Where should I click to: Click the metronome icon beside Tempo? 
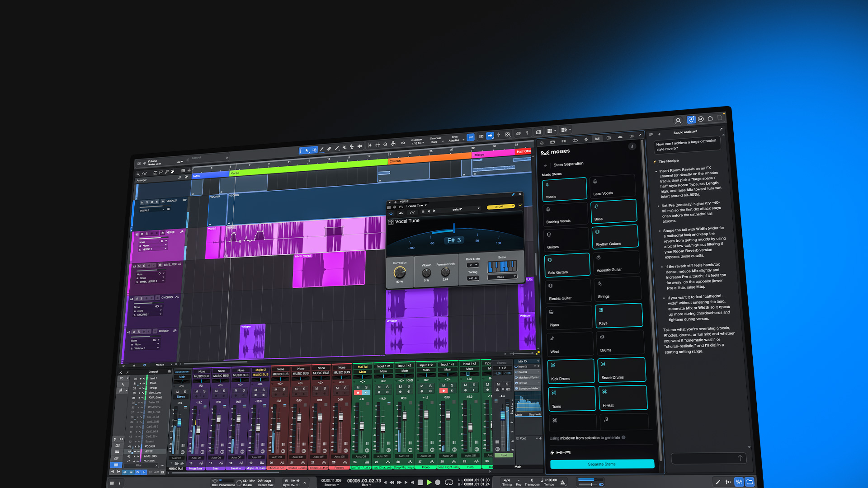(563, 482)
